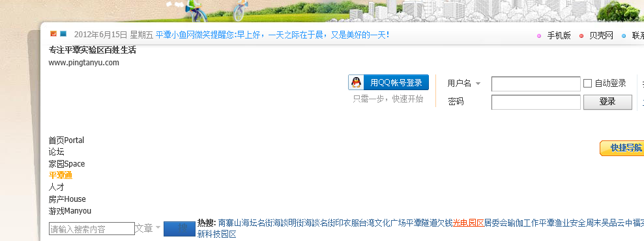Open 家园Space menu item
644x241 pixels.
(x=66, y=164)
